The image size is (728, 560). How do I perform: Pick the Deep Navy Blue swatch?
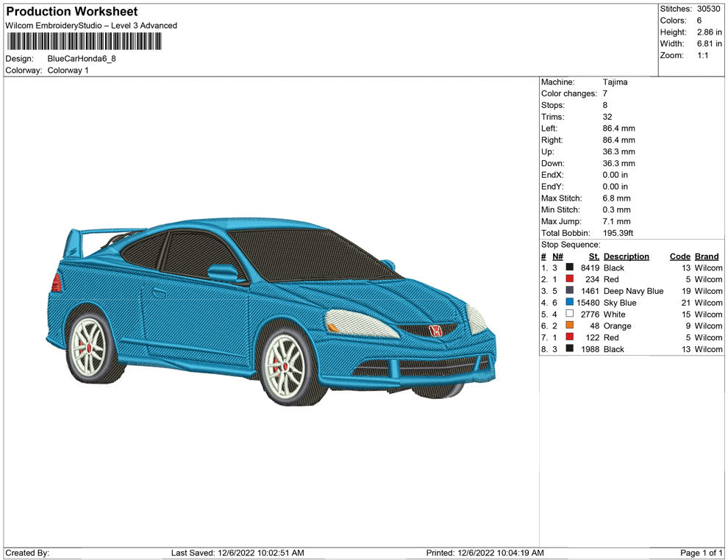pos(569,291)
